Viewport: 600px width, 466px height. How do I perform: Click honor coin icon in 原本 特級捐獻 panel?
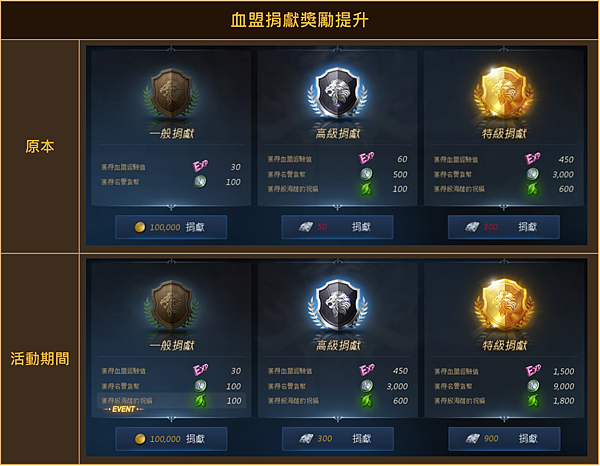tap(532, 174)
